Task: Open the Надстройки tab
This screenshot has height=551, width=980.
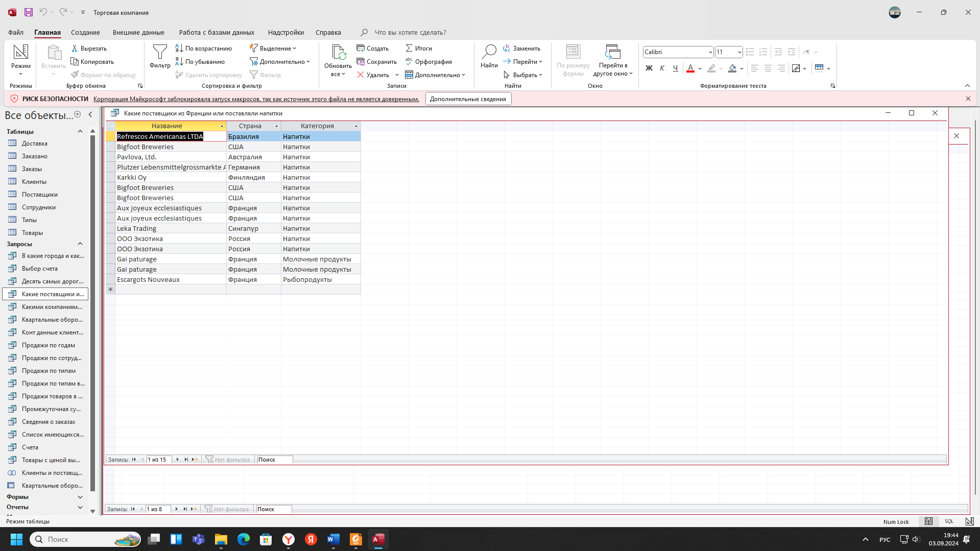Action: pyautogui.click(x=285, y=32)
